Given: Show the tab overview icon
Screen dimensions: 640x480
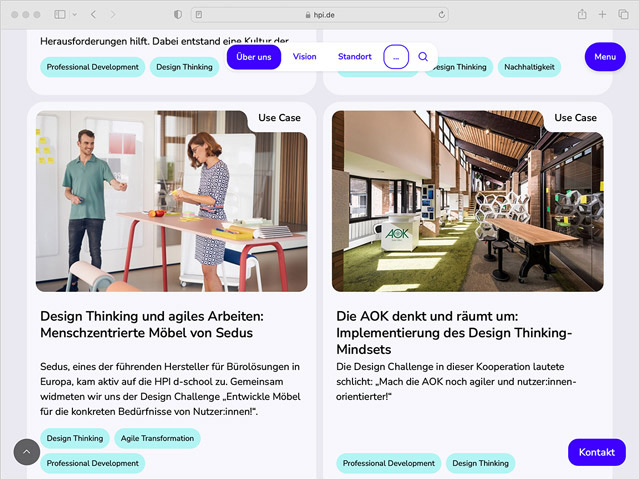Looking at the screenshot, I should (623, 15).
